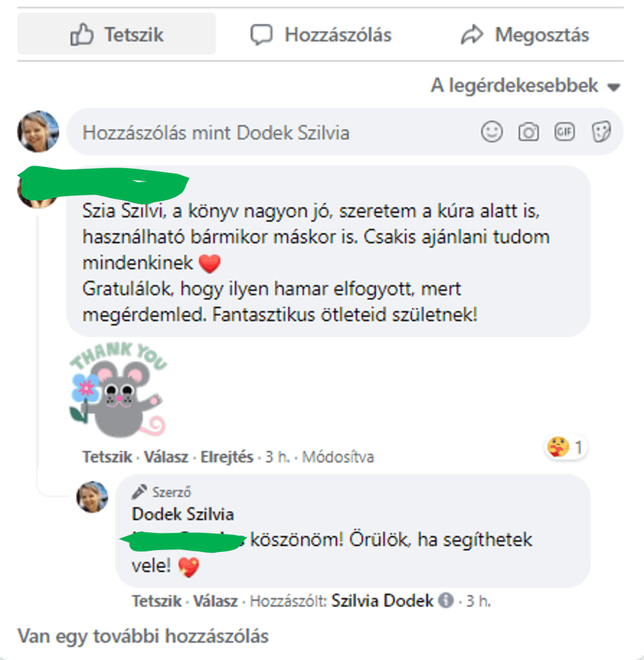Hide the comment with Elrejtés
644x660 pixels.
(227, 456)
